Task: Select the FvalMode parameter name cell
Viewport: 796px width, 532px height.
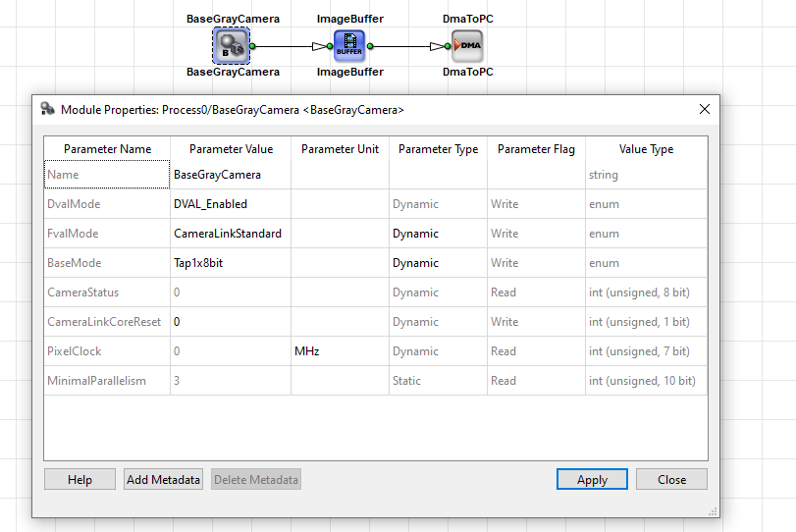Action: point(107,234)
